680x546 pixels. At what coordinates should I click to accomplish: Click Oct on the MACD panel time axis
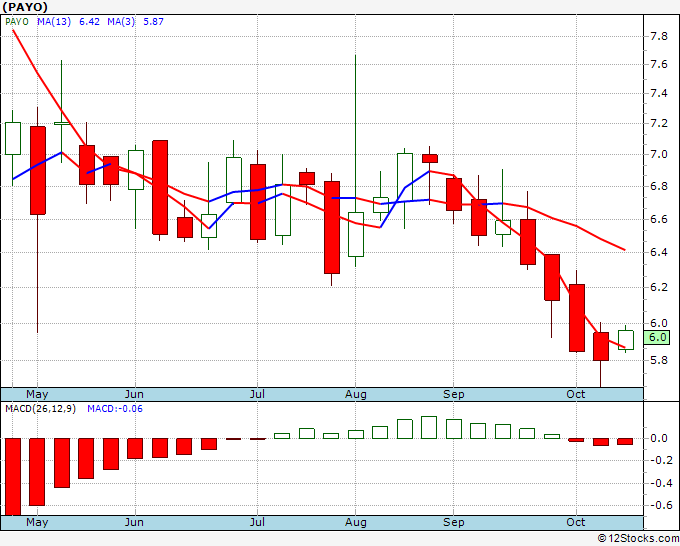point(576,522)
